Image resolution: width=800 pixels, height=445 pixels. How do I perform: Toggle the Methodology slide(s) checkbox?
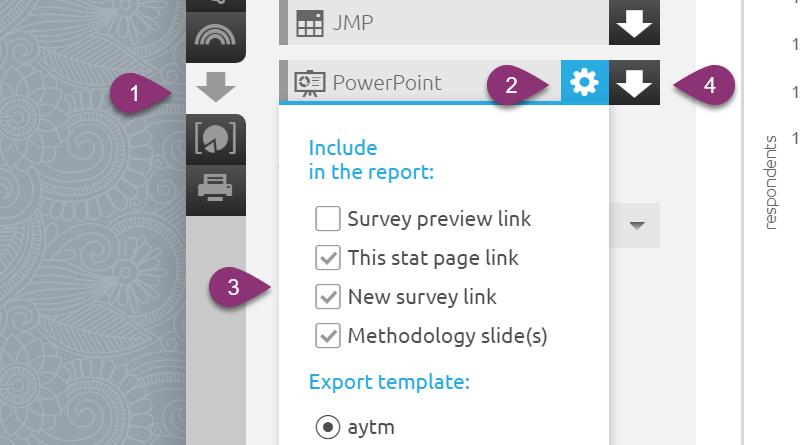tap(328, 336)
